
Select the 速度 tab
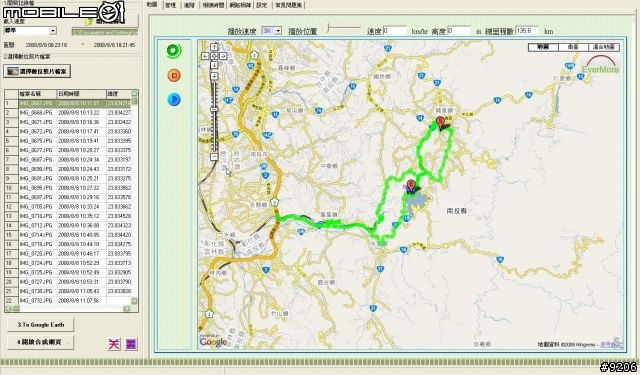pyautogui.click(x=189, y=5)
